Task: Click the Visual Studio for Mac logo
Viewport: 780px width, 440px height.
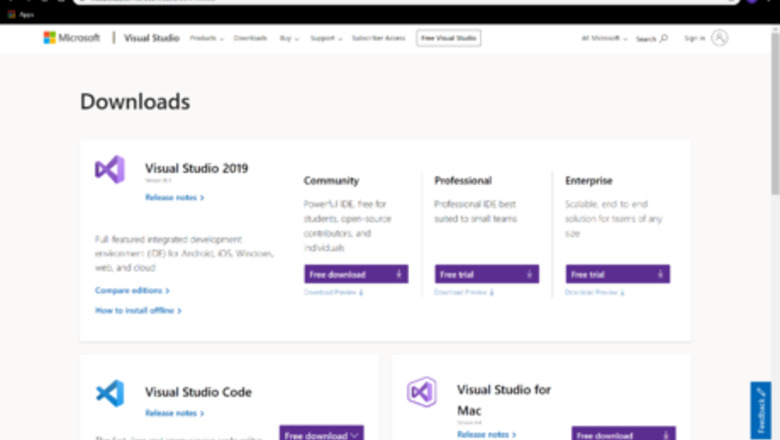Action: (x=422, y=391)
